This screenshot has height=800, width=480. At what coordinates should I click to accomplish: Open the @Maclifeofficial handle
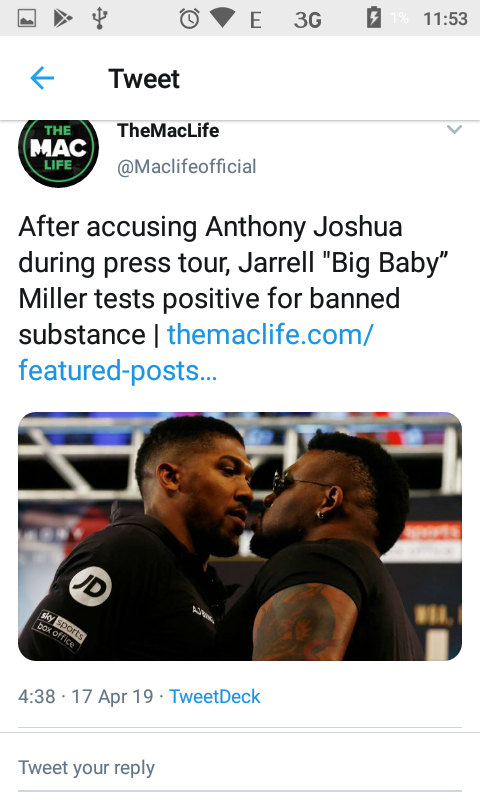click(187, 167)
